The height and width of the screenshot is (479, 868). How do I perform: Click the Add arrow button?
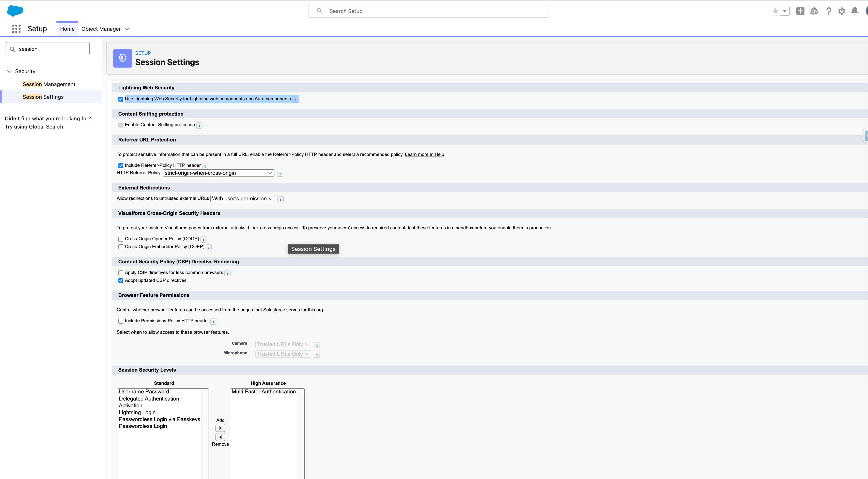click(220, 428)
